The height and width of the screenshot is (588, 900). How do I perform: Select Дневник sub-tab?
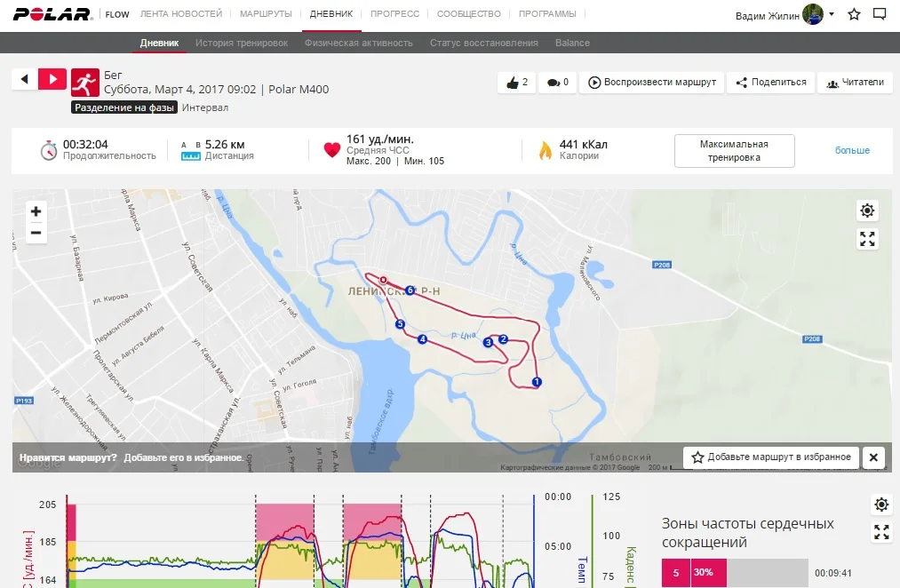[x=159, y=43]
